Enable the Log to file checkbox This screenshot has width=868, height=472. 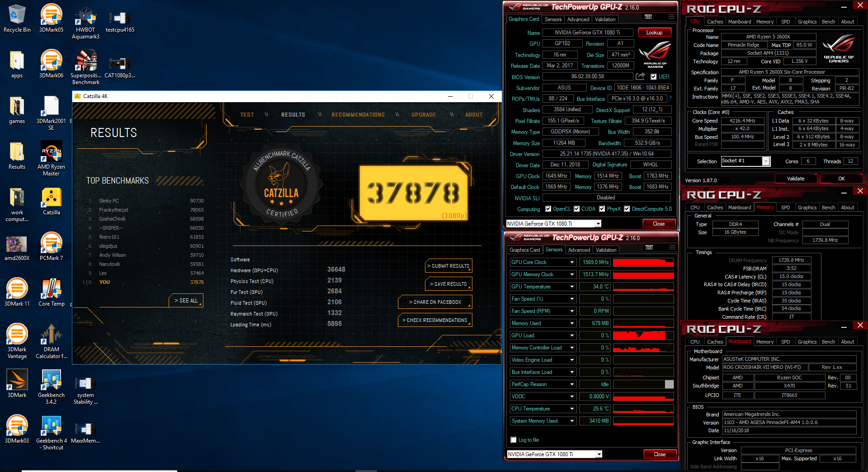[x=513, y=440]
